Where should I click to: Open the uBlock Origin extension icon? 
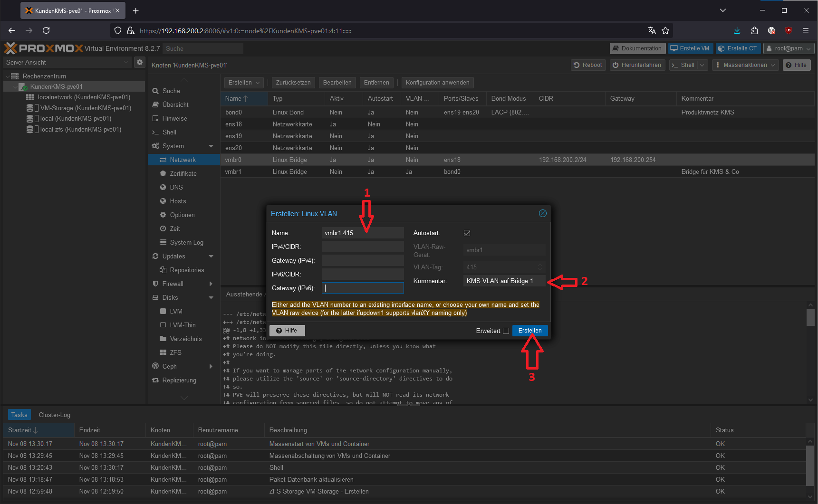click(789, 30)
